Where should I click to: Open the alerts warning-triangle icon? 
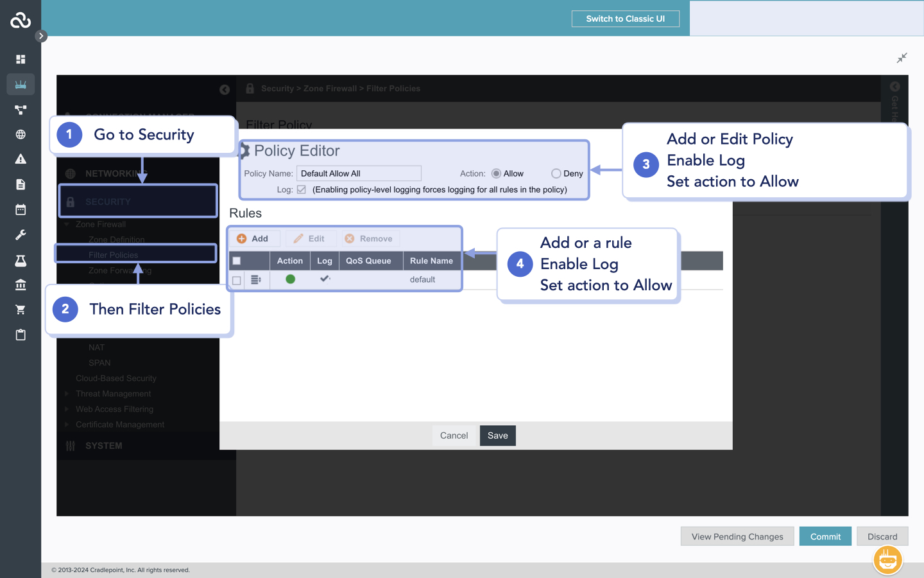tap(21, 159)
